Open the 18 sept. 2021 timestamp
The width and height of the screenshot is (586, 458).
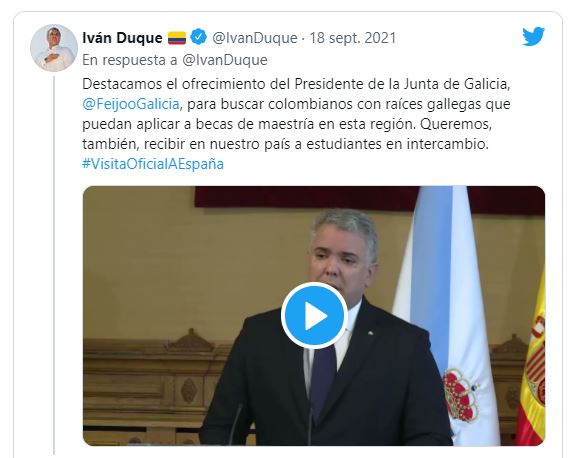pyautogui.click(x=352, y=38)
